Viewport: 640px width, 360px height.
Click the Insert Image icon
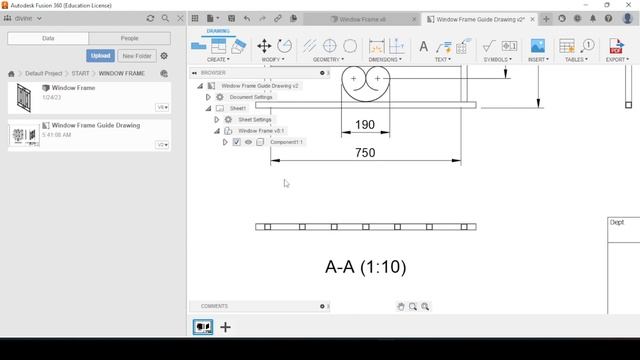(x=538, y=46)
